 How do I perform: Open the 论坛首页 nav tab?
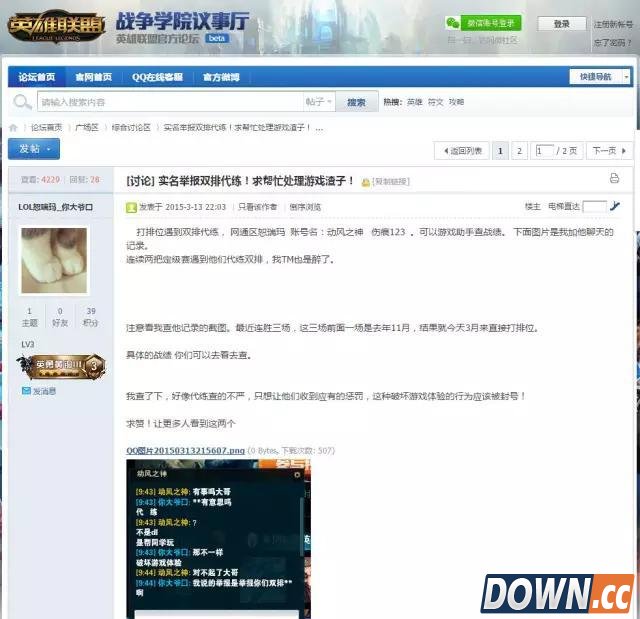tap(37, 77)
